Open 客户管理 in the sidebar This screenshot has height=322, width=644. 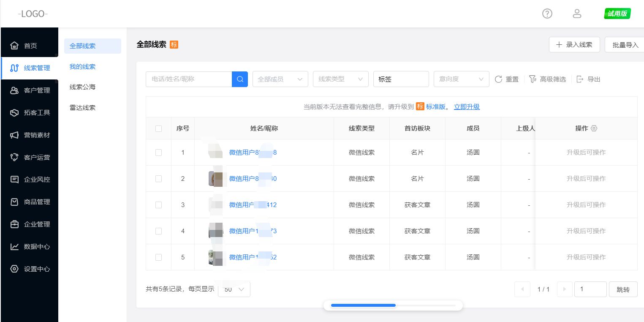(30, 90)
